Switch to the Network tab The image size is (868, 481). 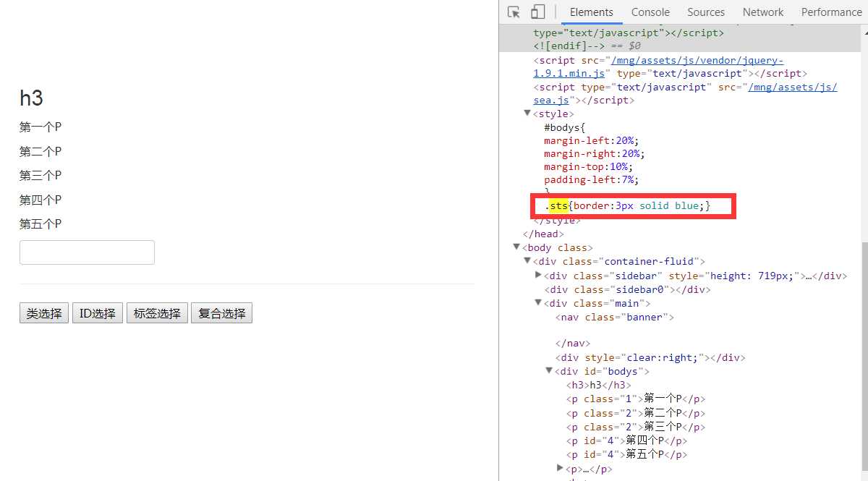(x=763, y=12)
